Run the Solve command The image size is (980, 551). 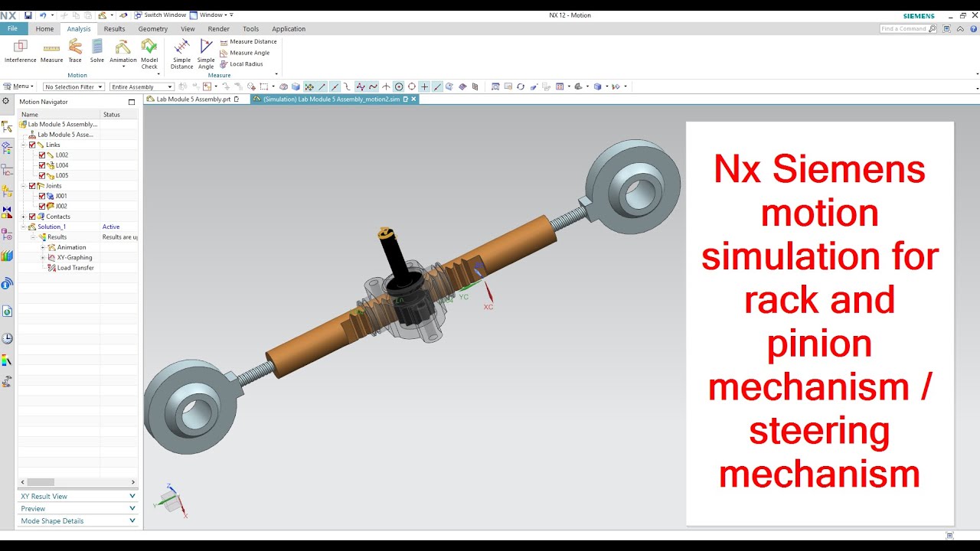pos(97,51)
